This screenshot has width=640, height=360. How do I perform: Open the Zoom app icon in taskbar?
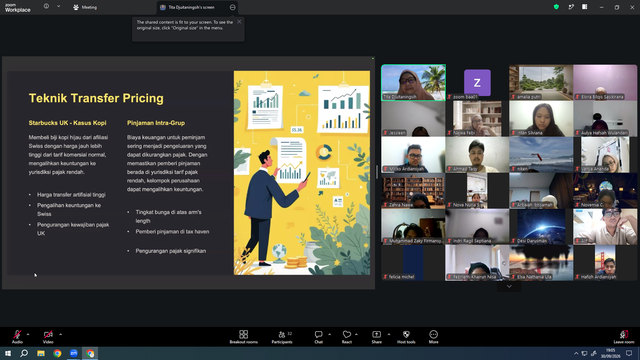(74, 353)
